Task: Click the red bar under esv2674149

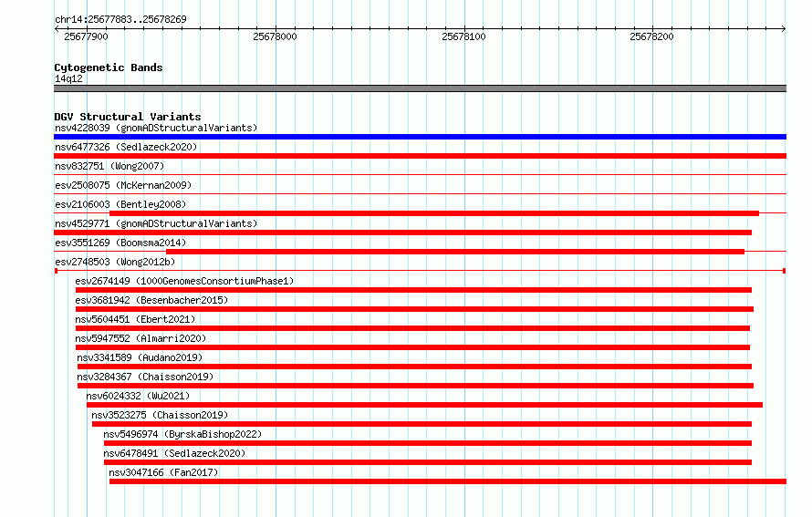Action: point(413,290)
